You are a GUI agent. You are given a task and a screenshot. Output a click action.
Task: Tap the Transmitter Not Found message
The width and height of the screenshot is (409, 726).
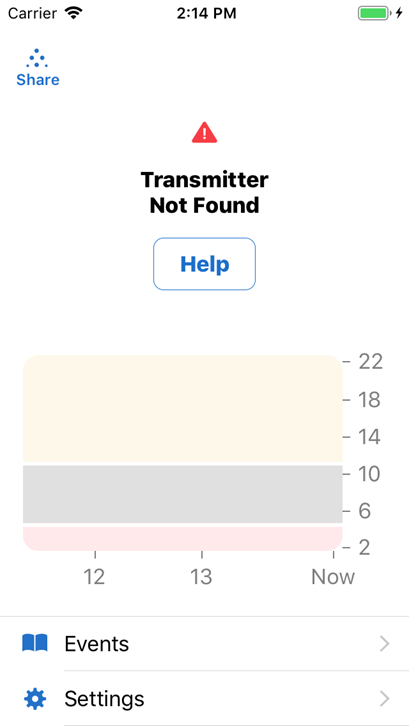(x=204, y=192)
